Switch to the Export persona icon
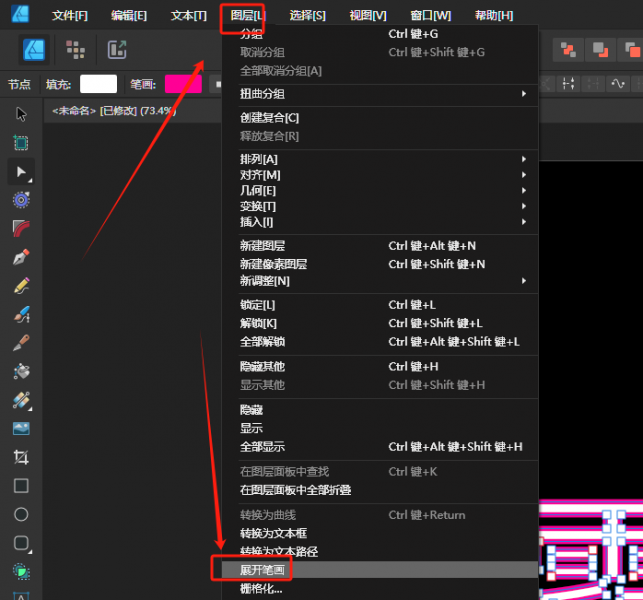Screen dimensions: 643x600 (117, 50)
